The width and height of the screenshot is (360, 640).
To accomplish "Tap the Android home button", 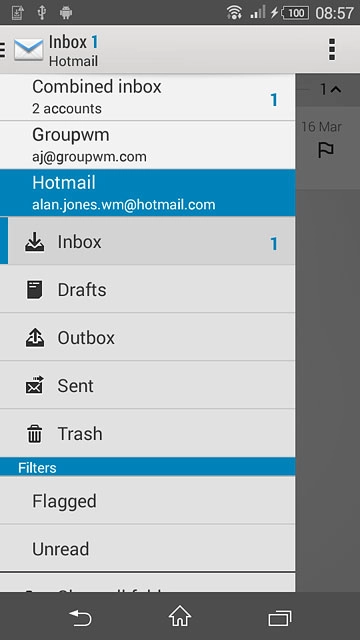I will tap(180, 616).
